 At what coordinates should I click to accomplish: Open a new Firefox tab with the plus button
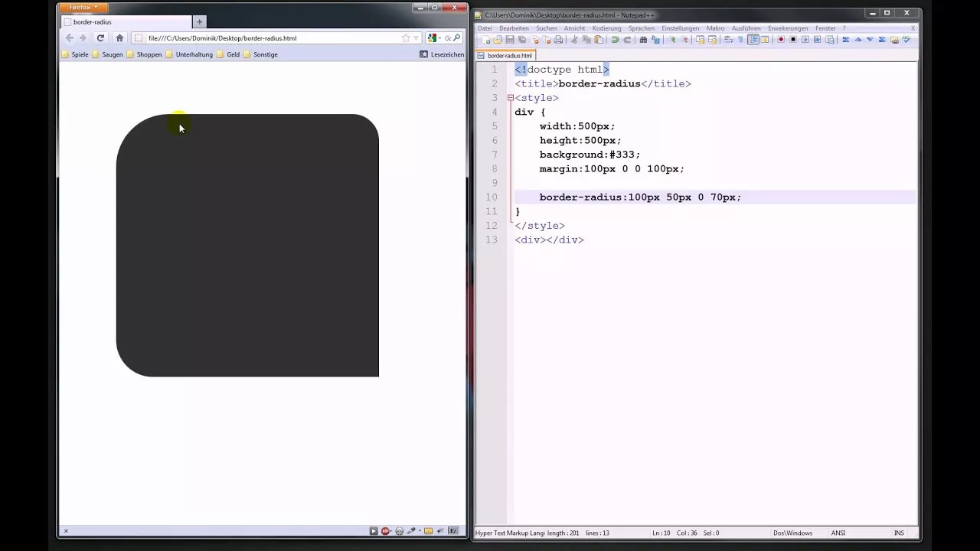tap(199, 21)
